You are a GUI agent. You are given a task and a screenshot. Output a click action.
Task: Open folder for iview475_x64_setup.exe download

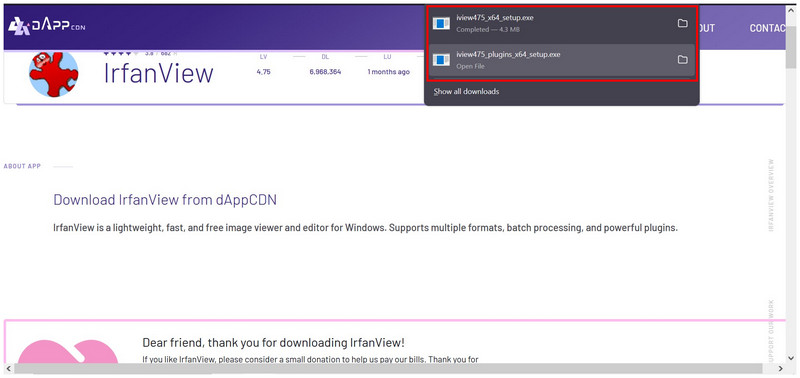[x=682, y=23]
